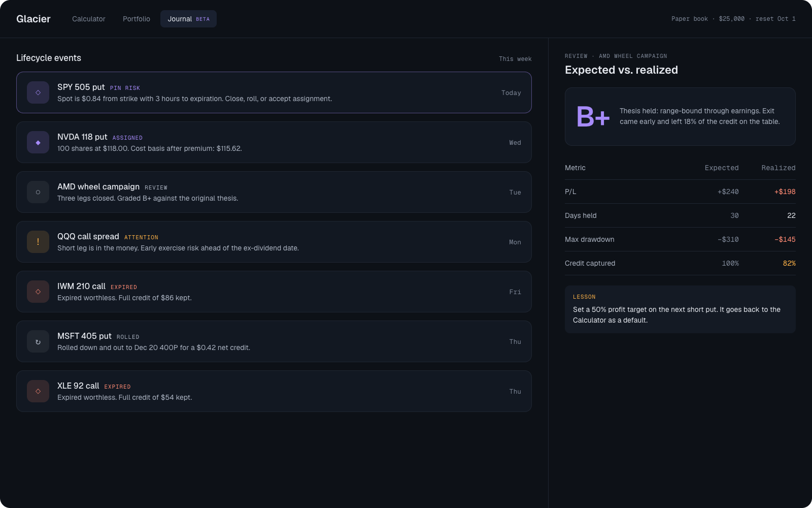Image resolution: width=812 pixels, height=508 pixels.
Task: Click the AMD wheel campaign circle icon
Action: tap(38, 192)
